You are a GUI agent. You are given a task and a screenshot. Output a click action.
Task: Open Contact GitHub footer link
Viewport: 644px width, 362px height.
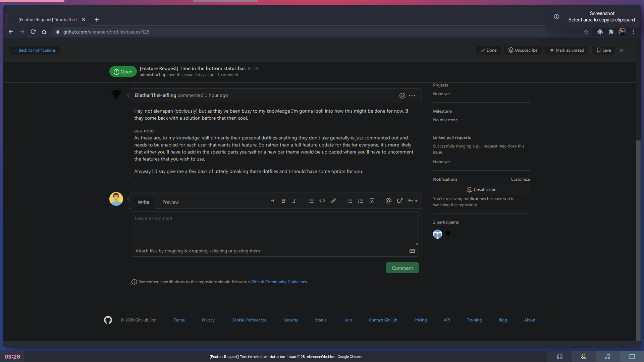pyautogui.click(x=383, y=320)
